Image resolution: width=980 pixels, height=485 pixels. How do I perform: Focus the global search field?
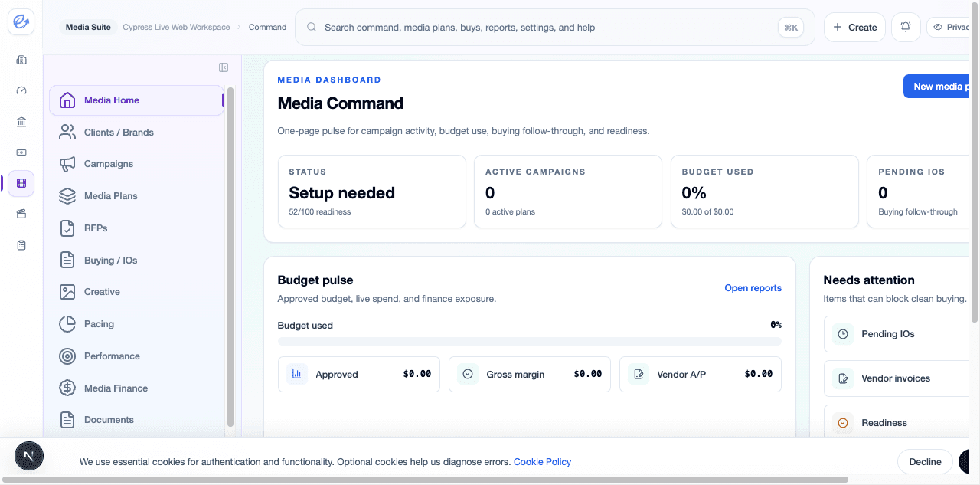tap(555, 28)
